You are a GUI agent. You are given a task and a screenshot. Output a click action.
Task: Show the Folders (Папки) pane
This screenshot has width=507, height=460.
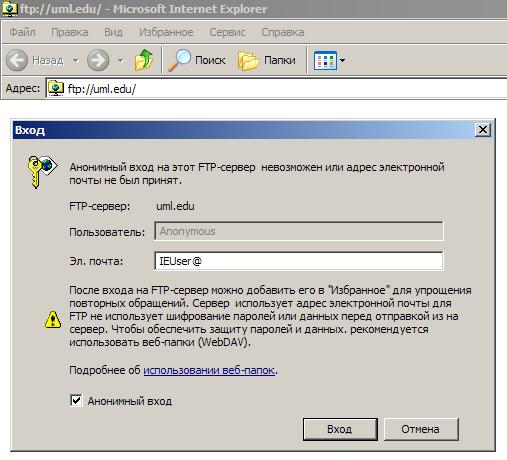267,60
